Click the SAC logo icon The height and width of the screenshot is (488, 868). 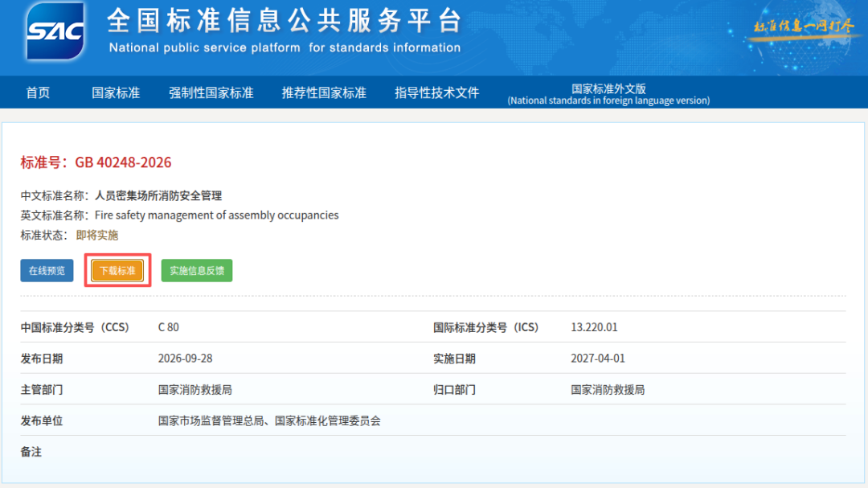coord(55,31)
